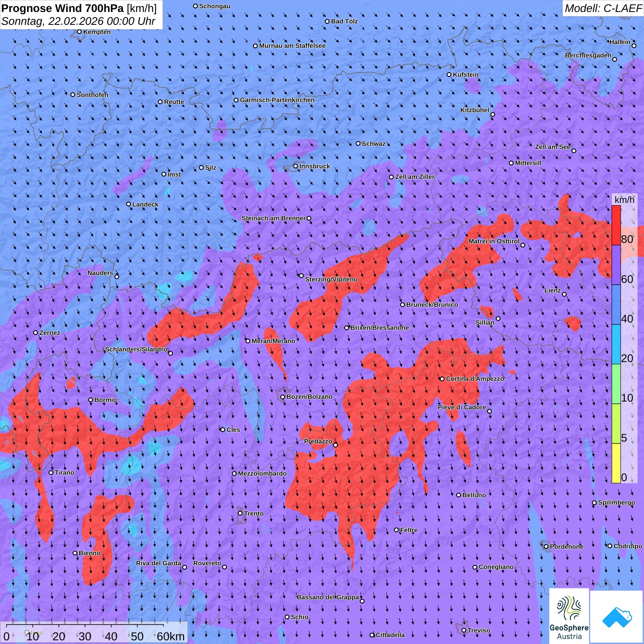
Task: Click the blue cloud arrow logo
Action: pyautogui.click(x=617, y=617)
